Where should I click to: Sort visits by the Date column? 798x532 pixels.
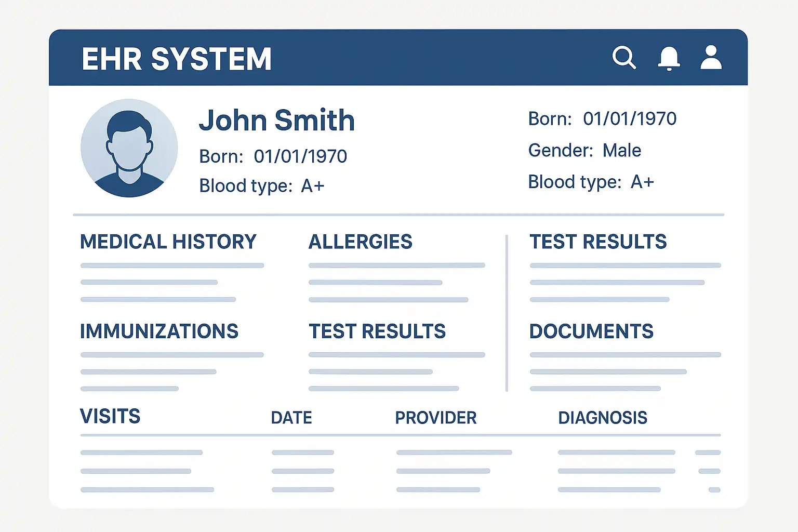tap(291, 418)
